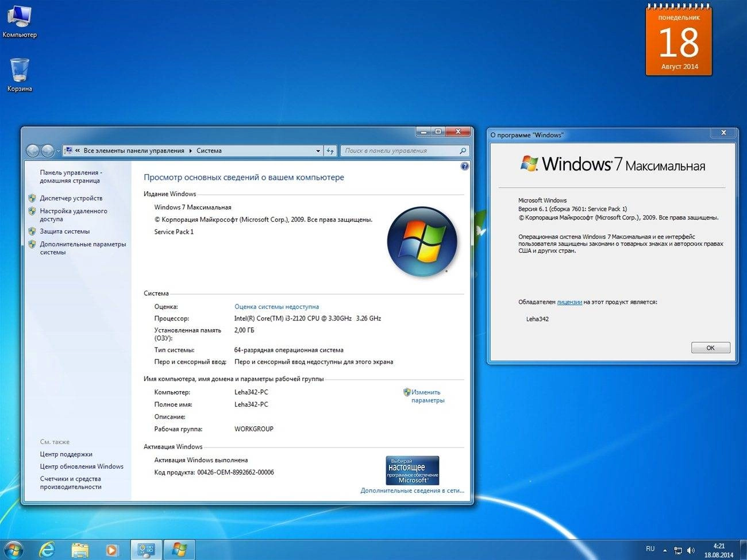The width and height of the screenshot is (747, 560).
Task: Click shield icon beside 'Дополнительные параметры системы'
Action: click(32, 244)
